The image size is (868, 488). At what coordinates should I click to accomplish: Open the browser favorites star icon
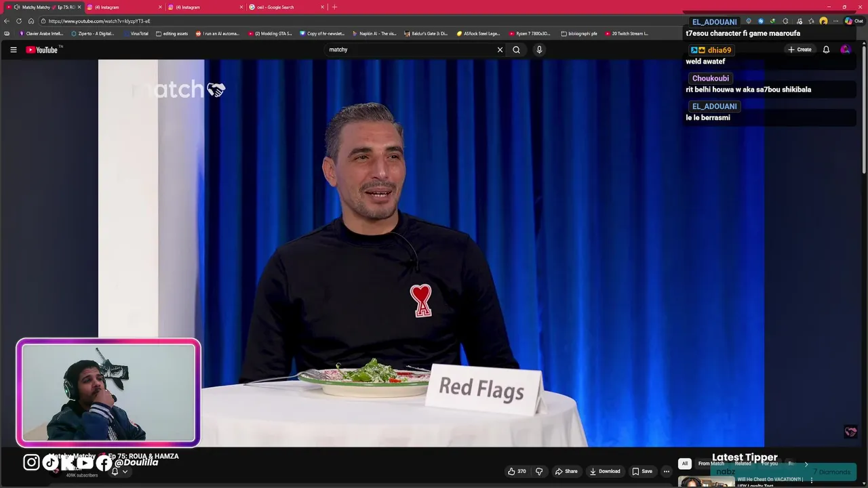[812, 21]
